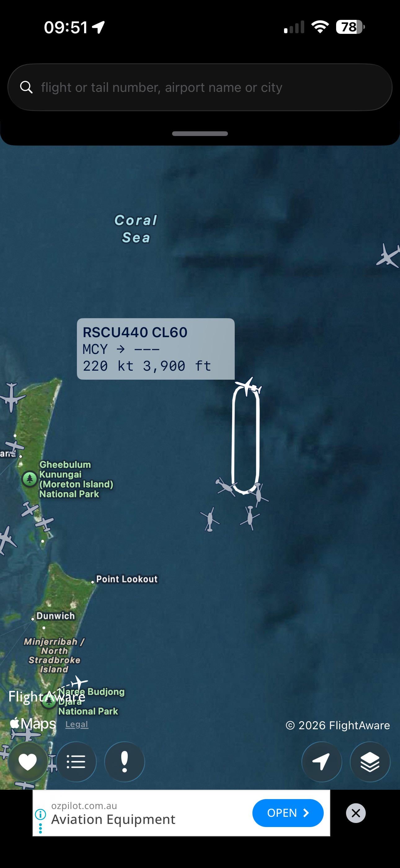Click the flight or tail number search field
This screenshot has width=400, height=868.
click(x=200, y=87)
